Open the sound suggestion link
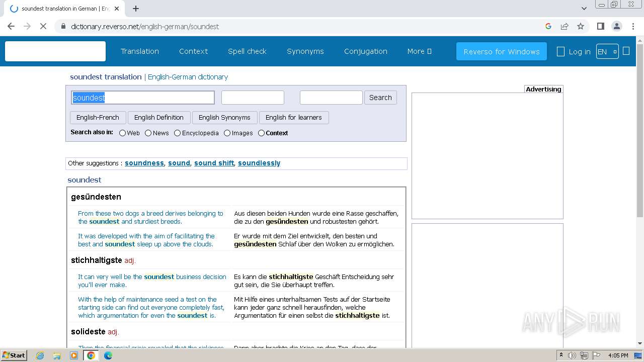Viewport: 644px width, 362px height. (179, 163)
